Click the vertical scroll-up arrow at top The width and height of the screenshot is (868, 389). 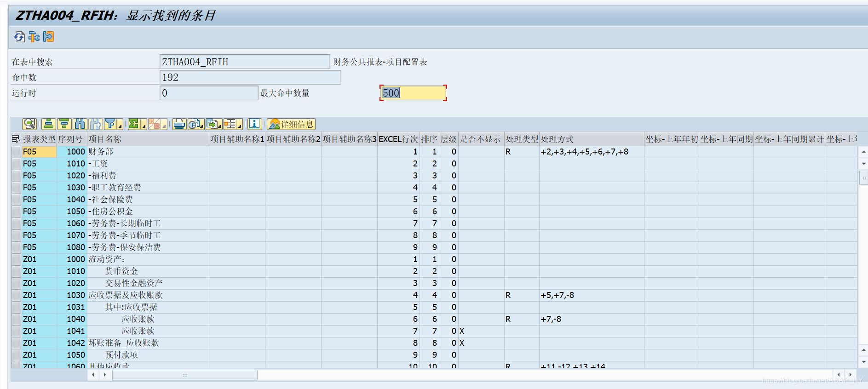tap(863, 151)
